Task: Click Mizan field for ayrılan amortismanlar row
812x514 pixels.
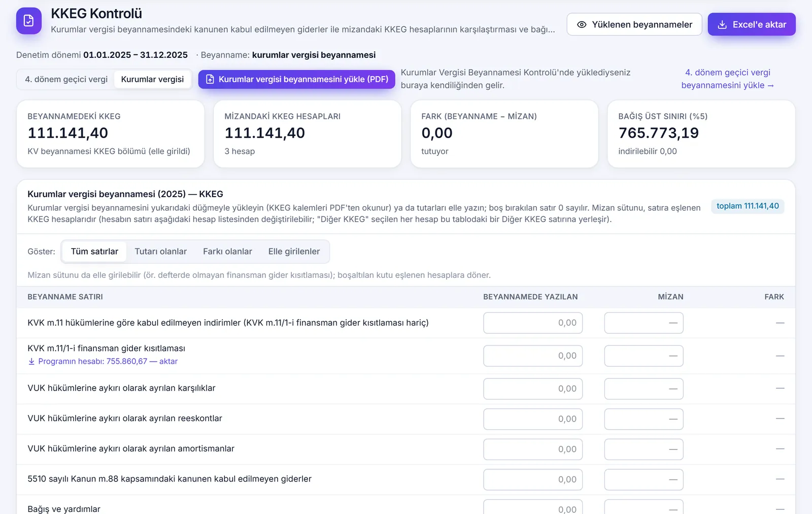Action: (644, 449)
